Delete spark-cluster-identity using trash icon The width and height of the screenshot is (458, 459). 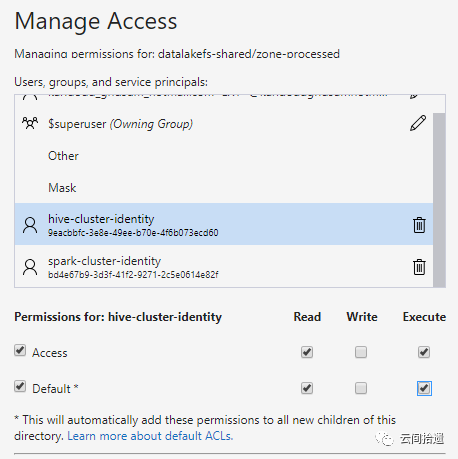tap(419, 267)
